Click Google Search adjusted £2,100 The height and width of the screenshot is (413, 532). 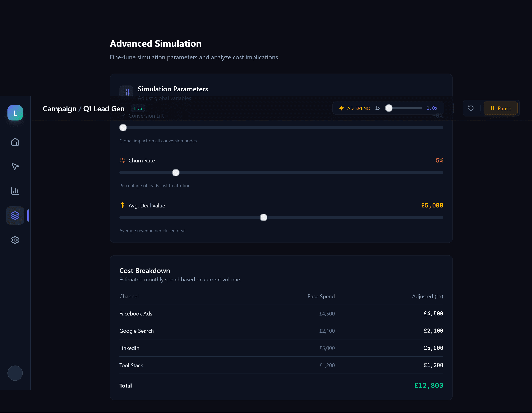[x=433, y=331]
